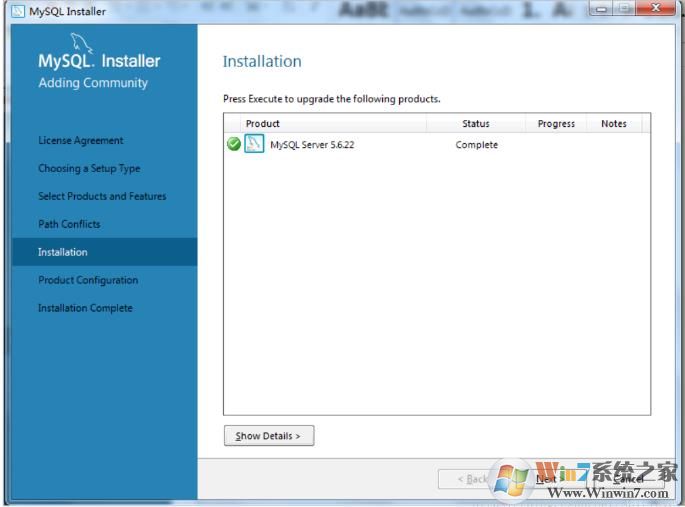This screenshot has height=507, width=685.
Task: Click the MySQL Installer title bar icon
Action: [19, 12]
